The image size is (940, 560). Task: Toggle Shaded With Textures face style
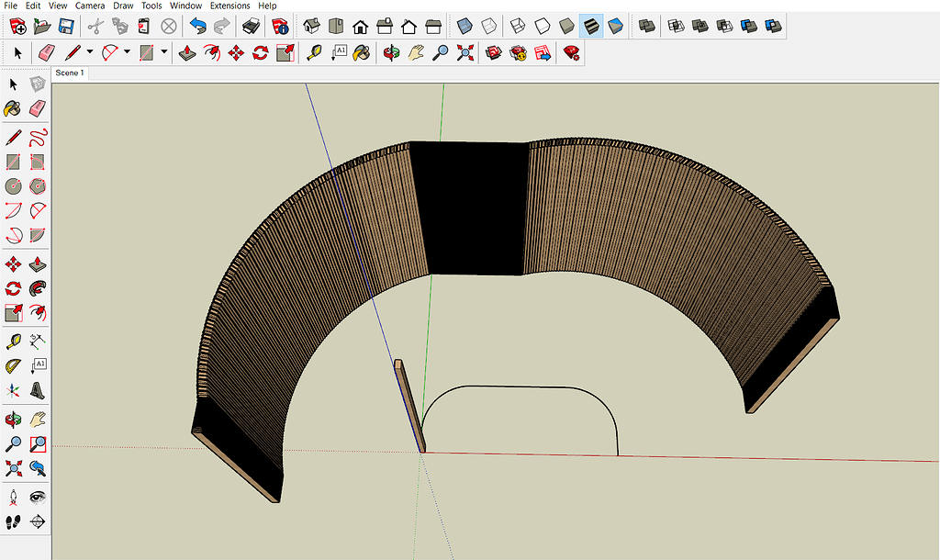[592, 26]
